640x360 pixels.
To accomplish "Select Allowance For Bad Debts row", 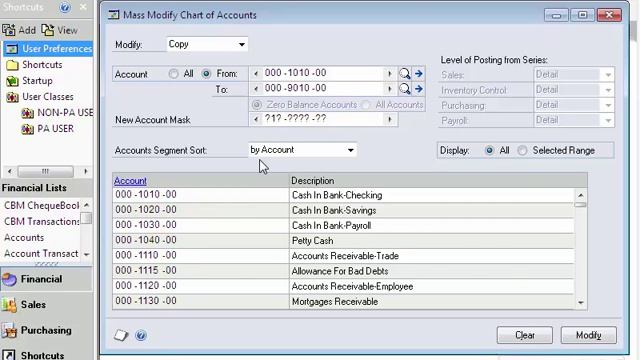I will pyautogui.click(x=343, y=271).
